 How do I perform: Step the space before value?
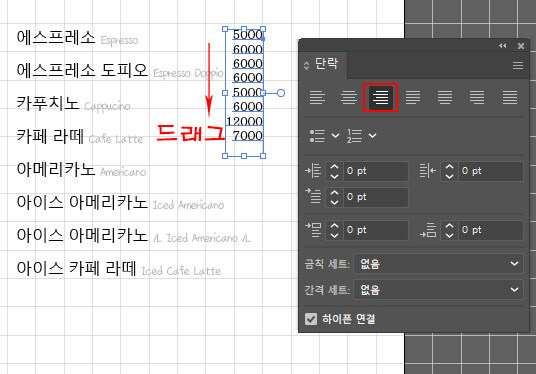click(x=334, y=230)
